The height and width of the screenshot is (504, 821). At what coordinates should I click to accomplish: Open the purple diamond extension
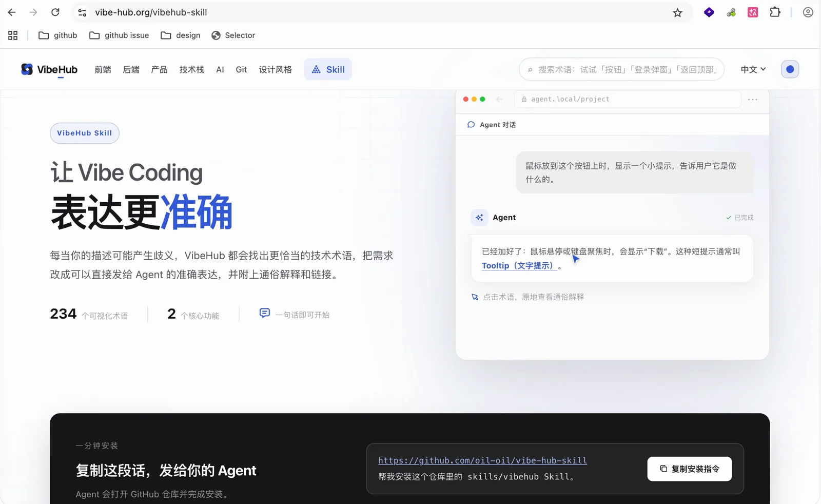[709, 12]
